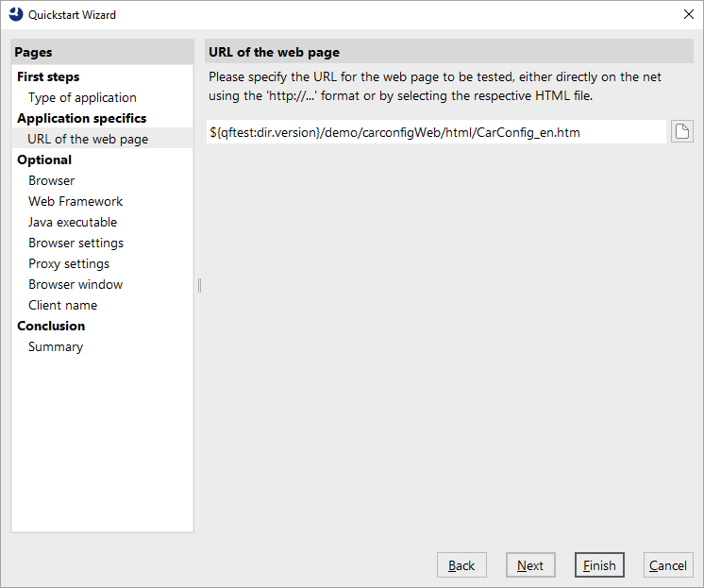Image resolution: width=704 pixels, height=588 pixels.
Task: Go to the Browser page
Action: point(51,180)
